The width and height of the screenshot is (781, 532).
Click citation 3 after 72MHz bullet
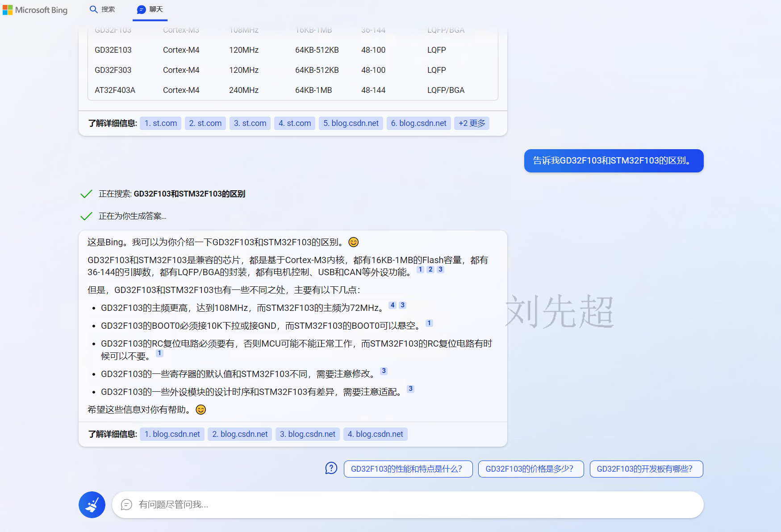pos(402,305)
